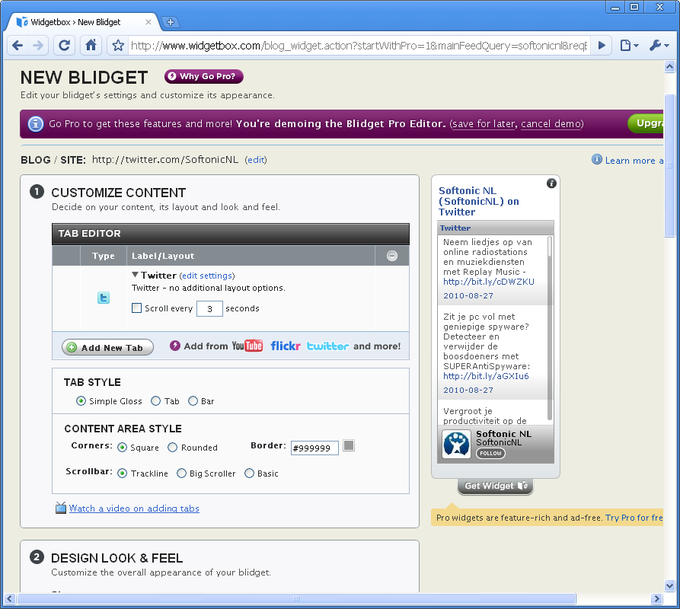Click the flickr logo

point(285,346)
